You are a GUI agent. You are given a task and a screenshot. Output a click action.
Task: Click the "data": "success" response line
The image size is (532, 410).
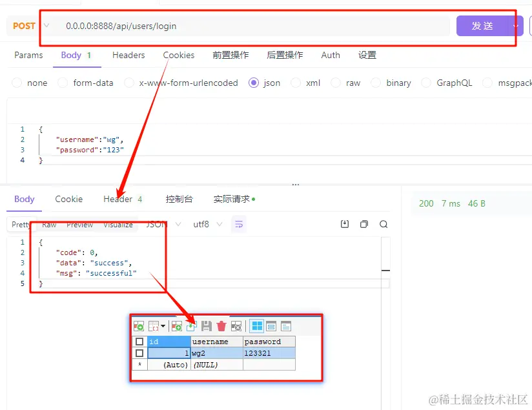coord(94,263)
